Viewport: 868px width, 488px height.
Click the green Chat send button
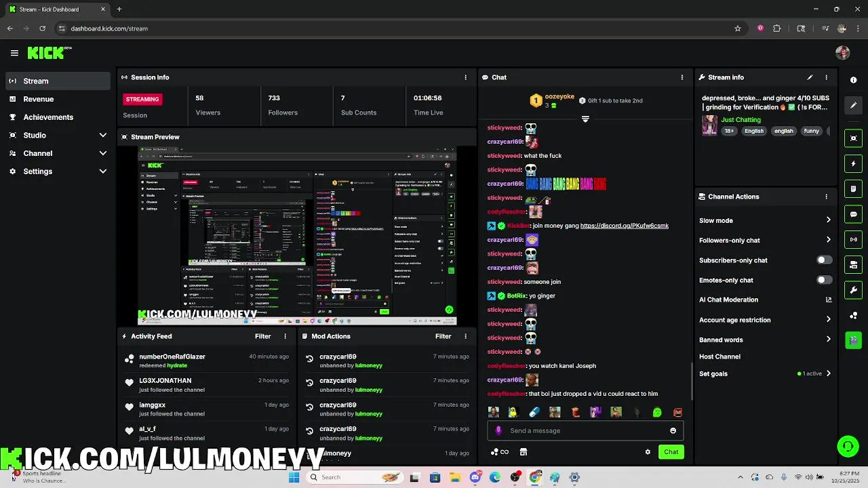[x=671, y=452]
